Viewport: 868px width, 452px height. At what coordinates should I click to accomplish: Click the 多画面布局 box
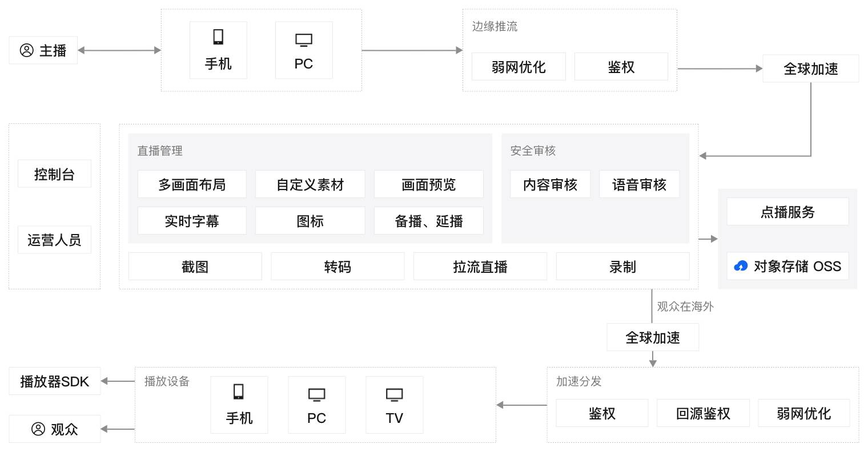pyautogui.click(x=192, y=184)
